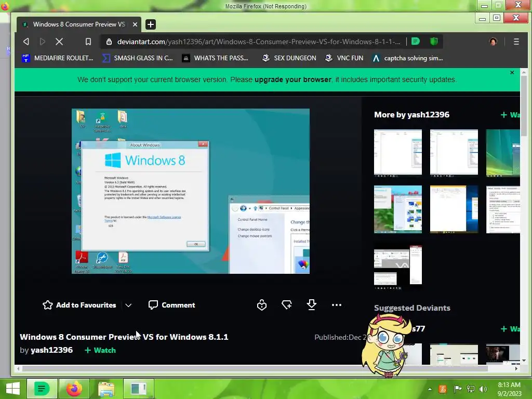
Task: Go back with the browser back arrow
Action: pos(26,42)
